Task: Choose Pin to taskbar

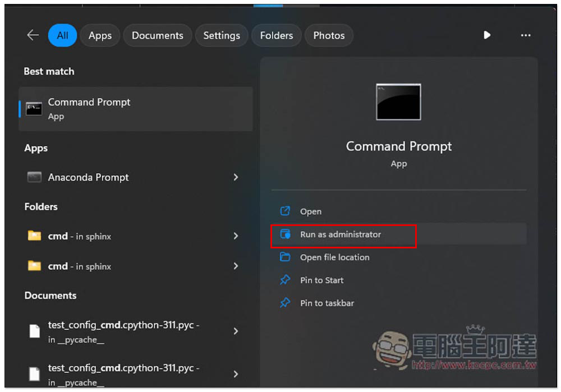Action: point(399,303)
